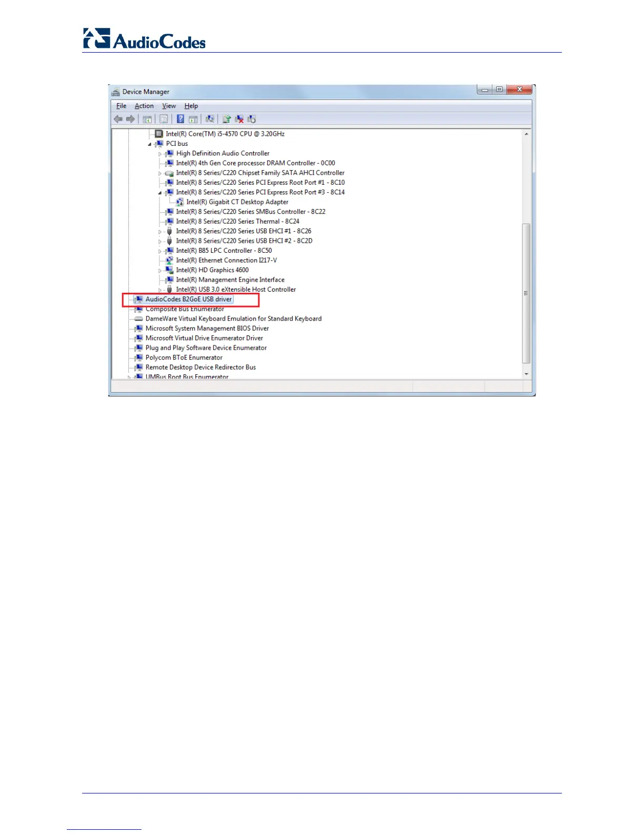
Task: Click the Scan for hardware changes icon
Action: 209,119
